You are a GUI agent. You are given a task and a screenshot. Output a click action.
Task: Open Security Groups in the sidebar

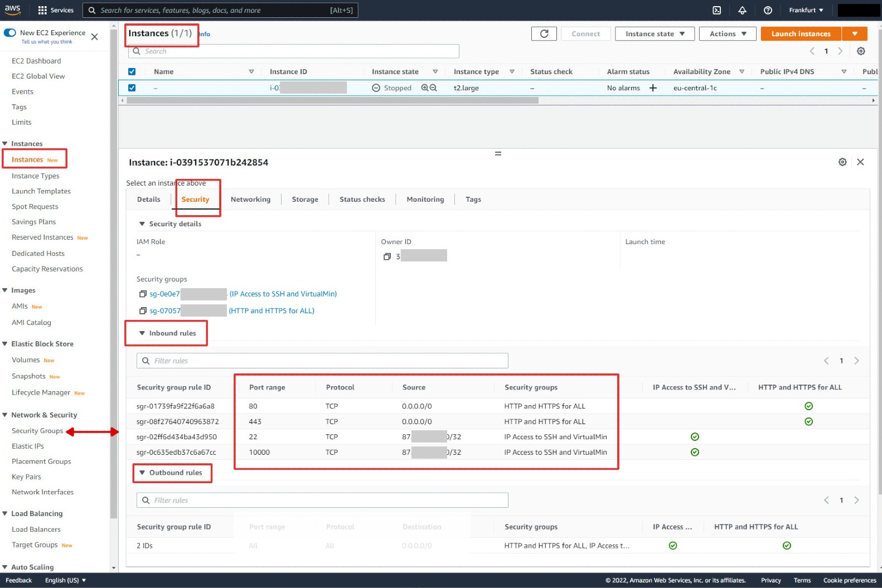coord(37,431)
